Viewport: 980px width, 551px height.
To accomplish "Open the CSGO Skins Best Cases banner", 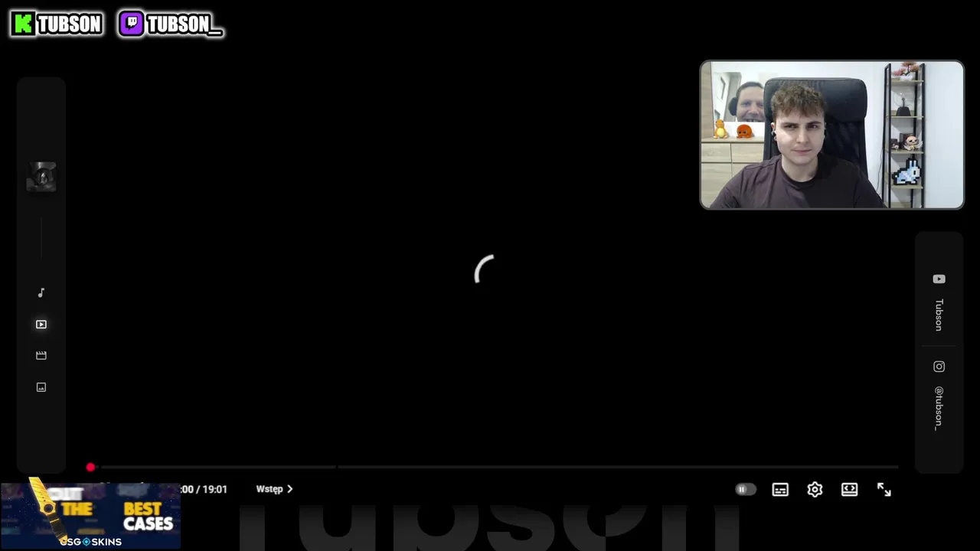I will pos(90,514).
